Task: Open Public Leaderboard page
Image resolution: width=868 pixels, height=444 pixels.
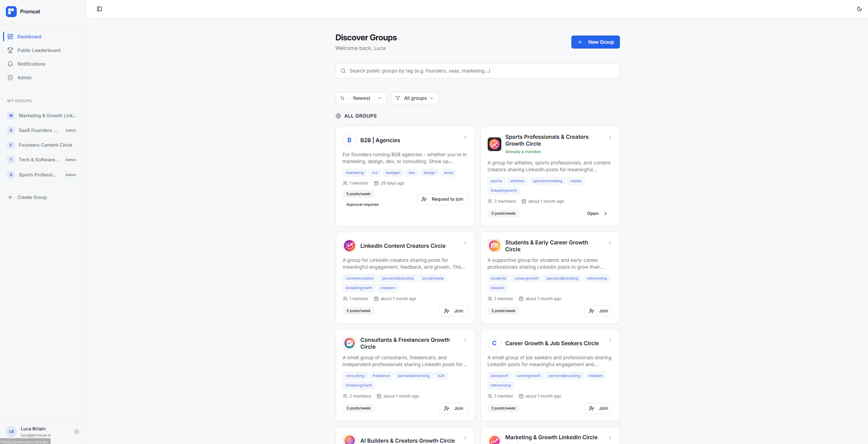Action: pyautogui.click(x=43, y=50)
